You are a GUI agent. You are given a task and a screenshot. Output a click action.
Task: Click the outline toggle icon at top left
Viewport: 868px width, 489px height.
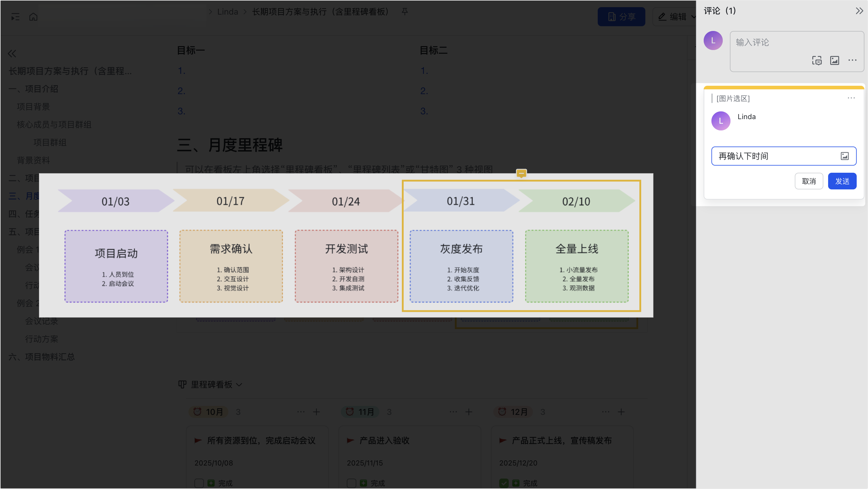pos(15,16)
